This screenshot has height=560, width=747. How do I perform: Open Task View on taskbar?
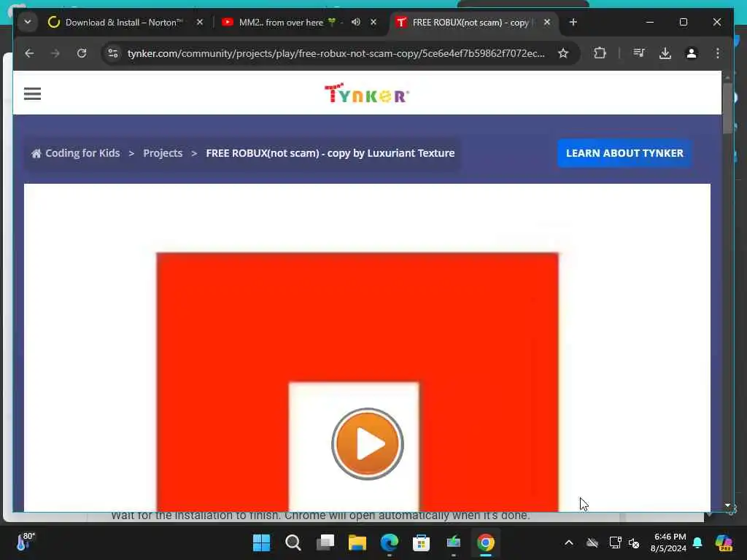pyautogui.click(x=325, y=542)
